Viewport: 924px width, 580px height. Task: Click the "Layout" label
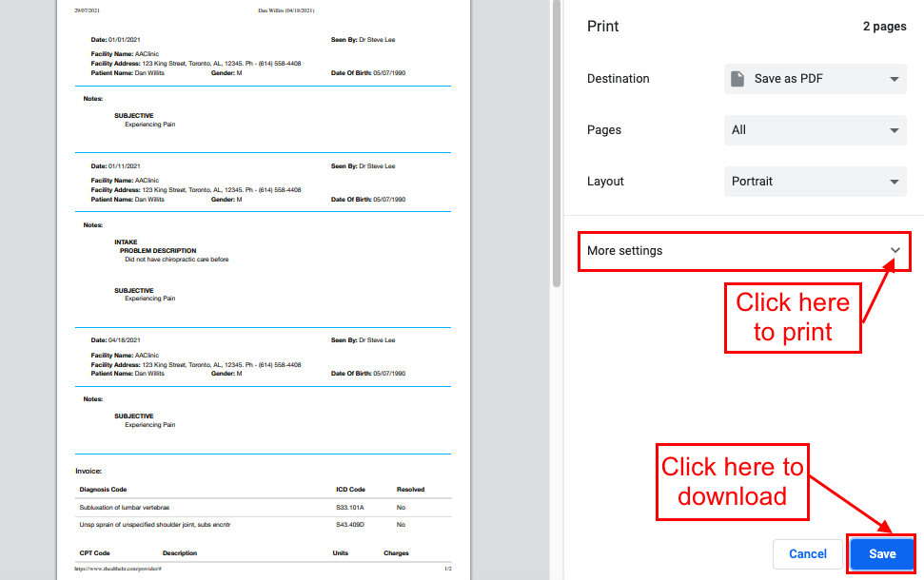click(x=605, y=182)
